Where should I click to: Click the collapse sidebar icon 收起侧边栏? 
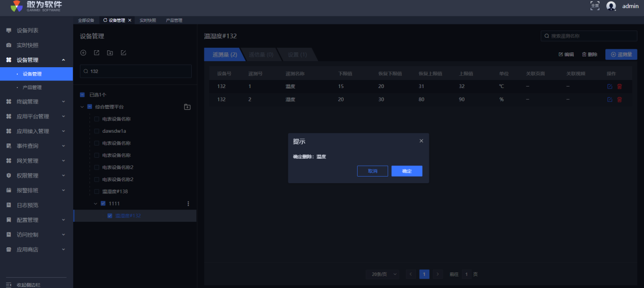click(9, 284)
